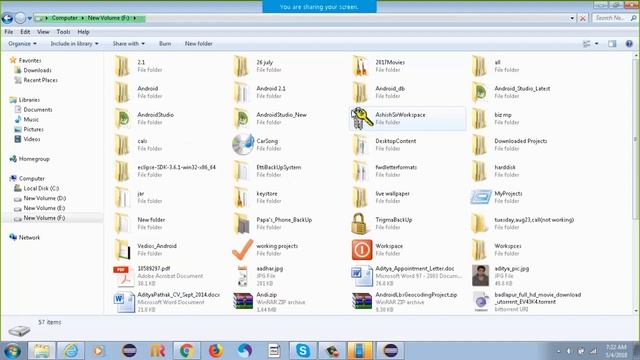Image resolution: width=640 pixels, height=360 pixels.
Task: Select Recent Places in navigation pane
Action: click(40, 80)
